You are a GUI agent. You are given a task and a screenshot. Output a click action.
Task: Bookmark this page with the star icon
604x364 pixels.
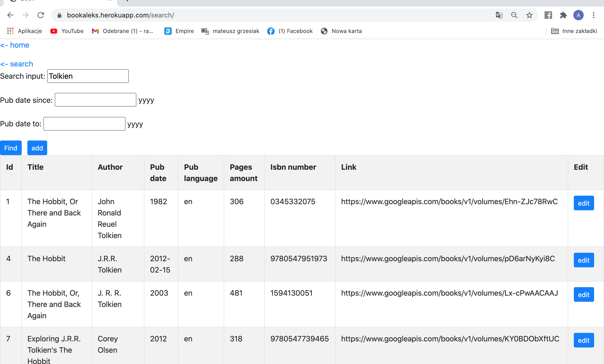529,15
